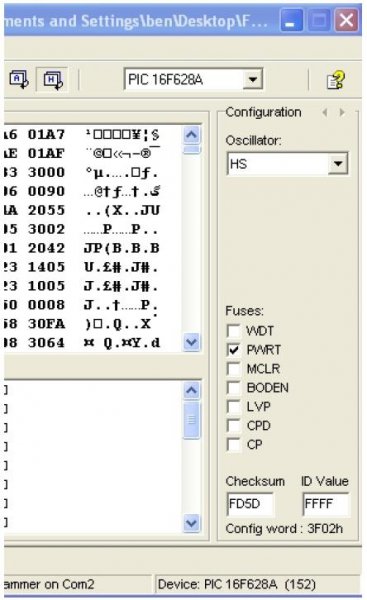Enable the WDT fuse checkbox
The image size is (367, 600).
point(233,331)
